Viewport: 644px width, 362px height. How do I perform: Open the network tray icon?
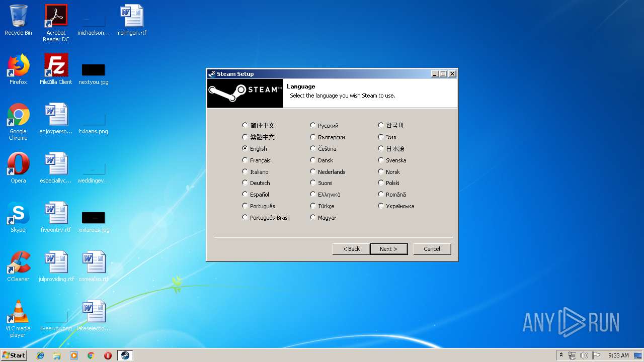click(x=572, y=355)
